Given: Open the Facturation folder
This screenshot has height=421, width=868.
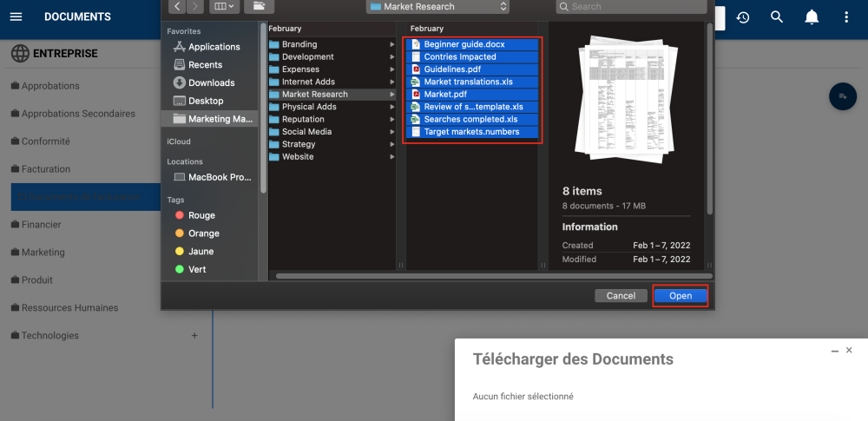Looking at the screenshot, I should pos(41,169).
